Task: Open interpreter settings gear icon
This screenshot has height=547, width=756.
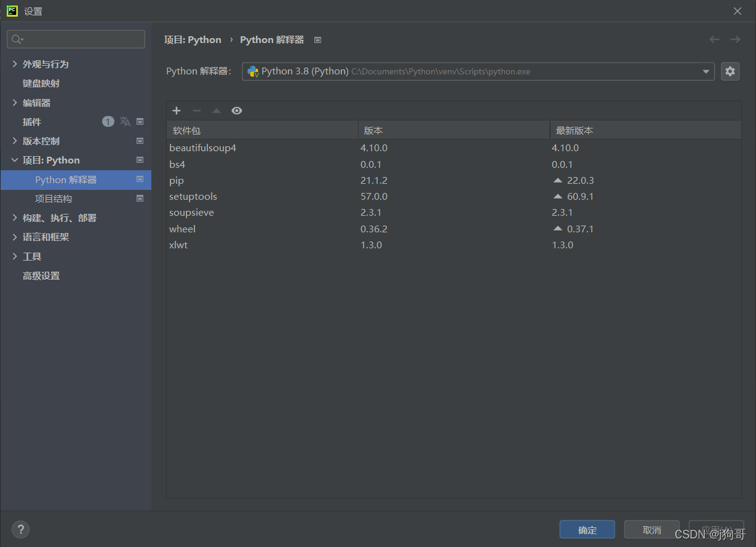Action: 730,71
